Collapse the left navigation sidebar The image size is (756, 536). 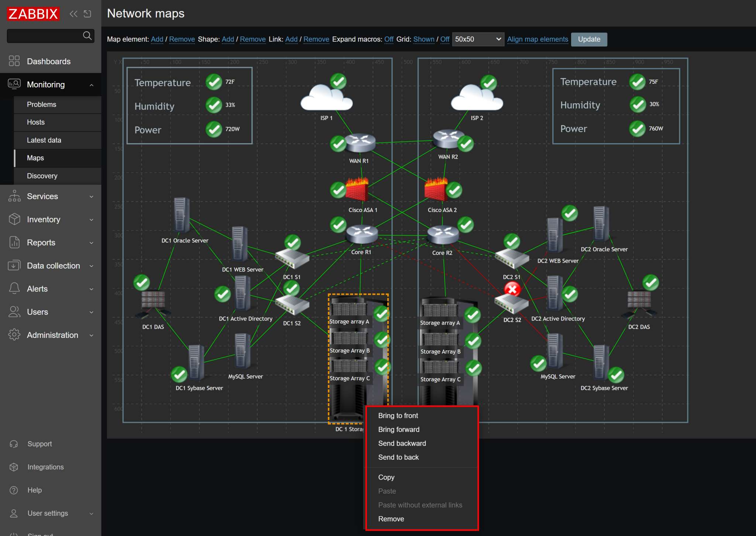click(73, 14)
